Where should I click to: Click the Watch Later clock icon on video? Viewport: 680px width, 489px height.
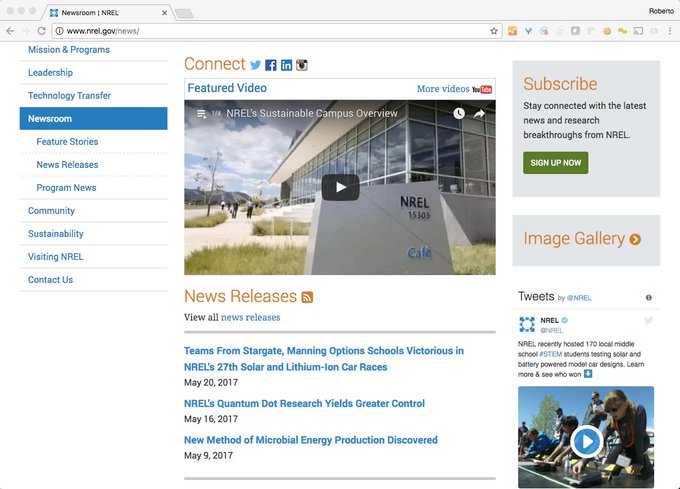pos(459,114)
